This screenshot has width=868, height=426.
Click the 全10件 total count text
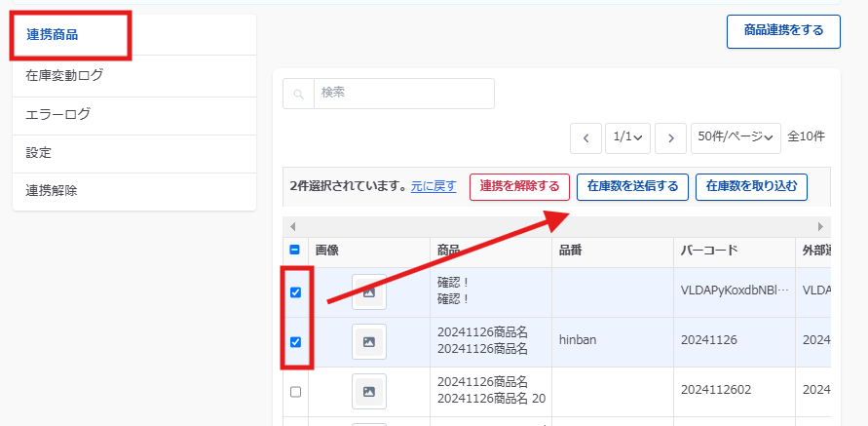[x=806, y=136]
